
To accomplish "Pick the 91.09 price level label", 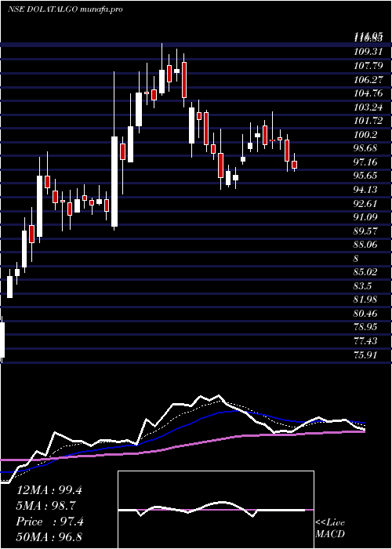I will pos(365,217).
